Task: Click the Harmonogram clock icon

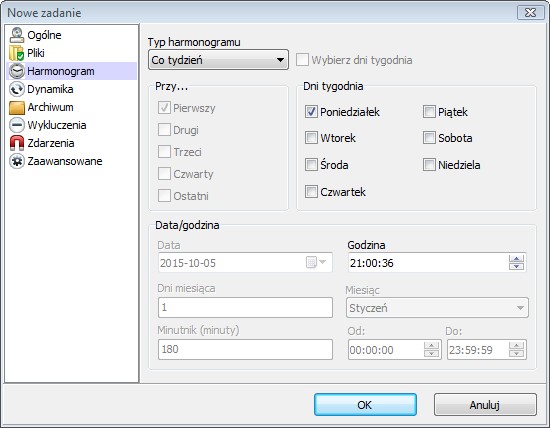Action: tap(16, 71)
